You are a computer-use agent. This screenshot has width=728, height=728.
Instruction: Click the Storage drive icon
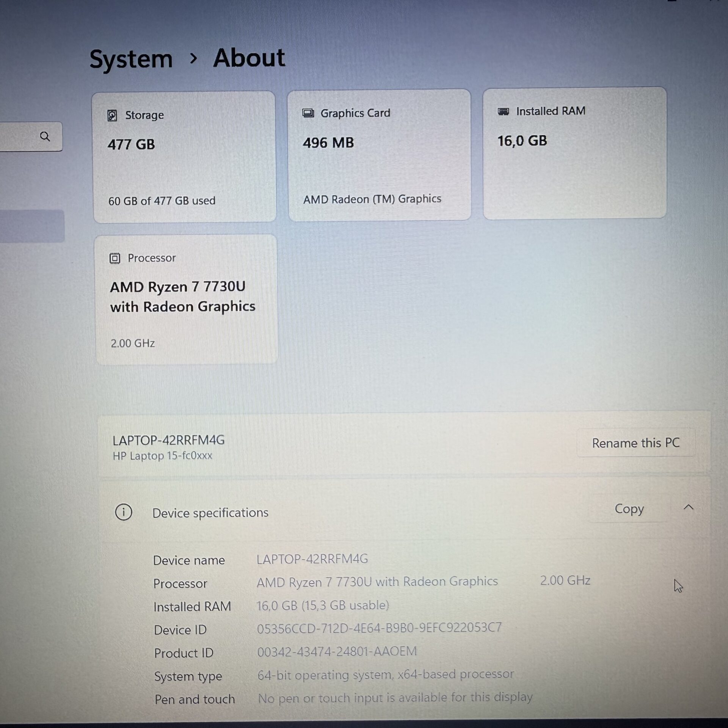tap(112, 115)
